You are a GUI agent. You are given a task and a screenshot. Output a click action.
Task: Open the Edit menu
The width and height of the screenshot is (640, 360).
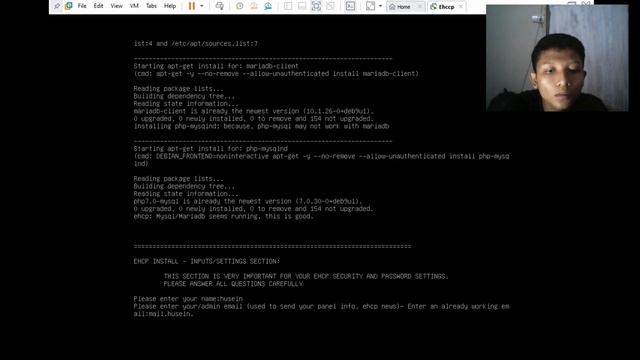pyautogui.click(x=98, y=6)
